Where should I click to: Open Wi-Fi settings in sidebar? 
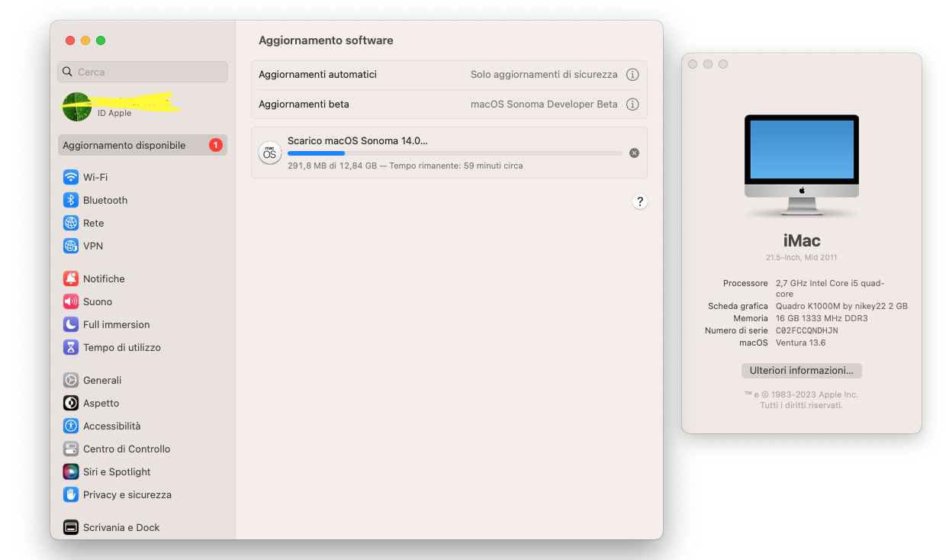click(x=143, y=177)
